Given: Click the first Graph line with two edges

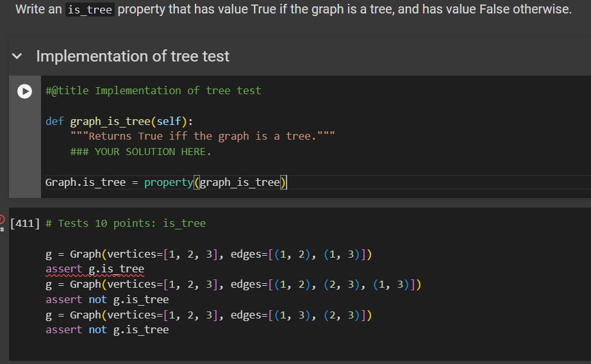Looking at the screenshot, I should (x=208, y=254).
